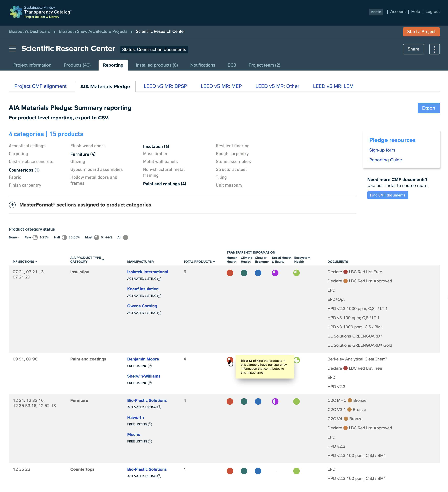Switch to LEED v5 MR: MEP sub-tab
The height and width of the screenshot is (492, 448).
point(221,86)
